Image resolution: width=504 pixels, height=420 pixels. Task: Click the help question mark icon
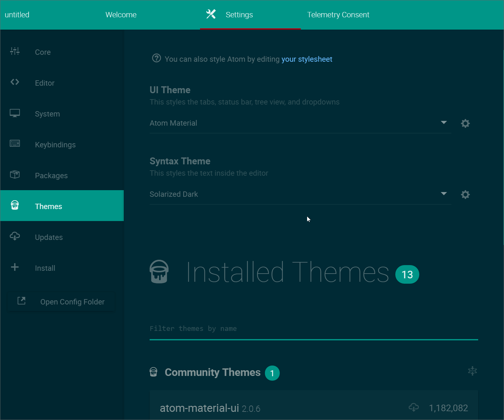[x=157, y=58]
